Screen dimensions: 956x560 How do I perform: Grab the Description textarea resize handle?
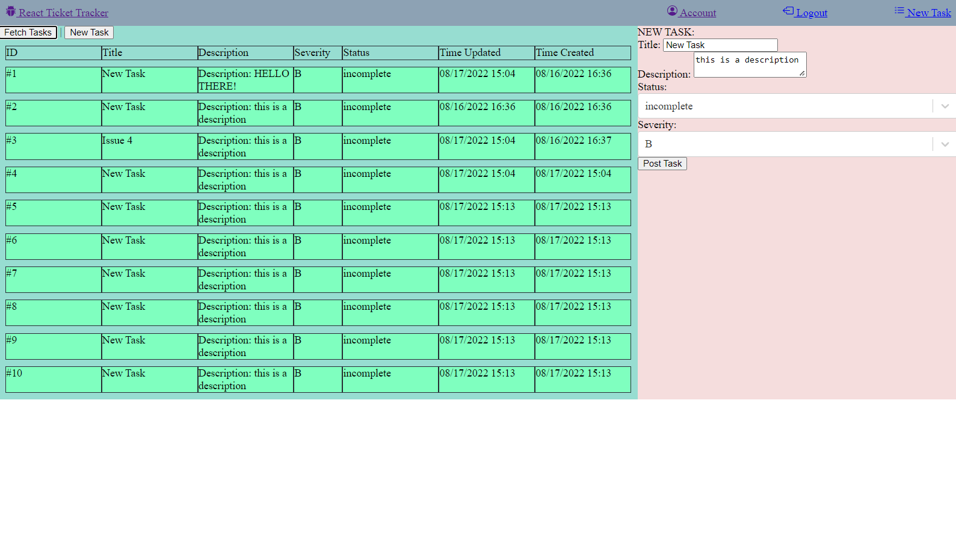[802, 73]
